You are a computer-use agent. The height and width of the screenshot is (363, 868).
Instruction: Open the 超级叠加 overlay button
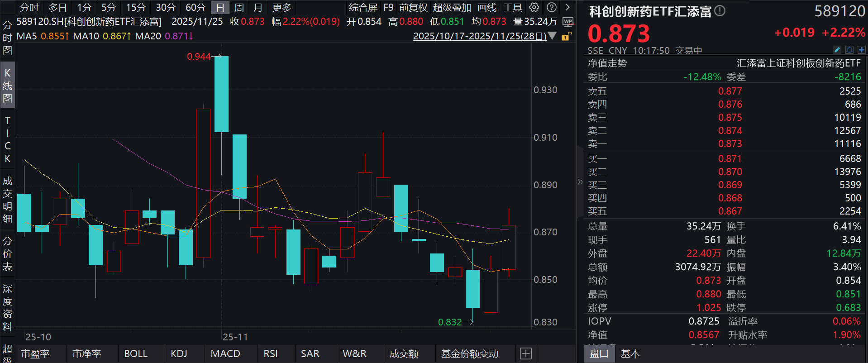point(452,7)
